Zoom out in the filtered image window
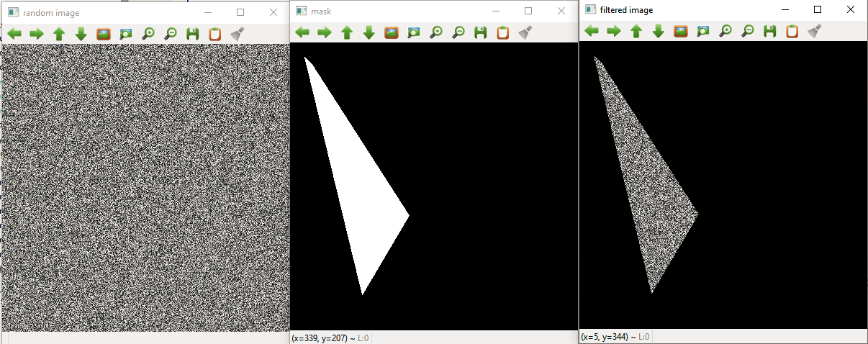 pyautogui.click(x=748, y=31)
